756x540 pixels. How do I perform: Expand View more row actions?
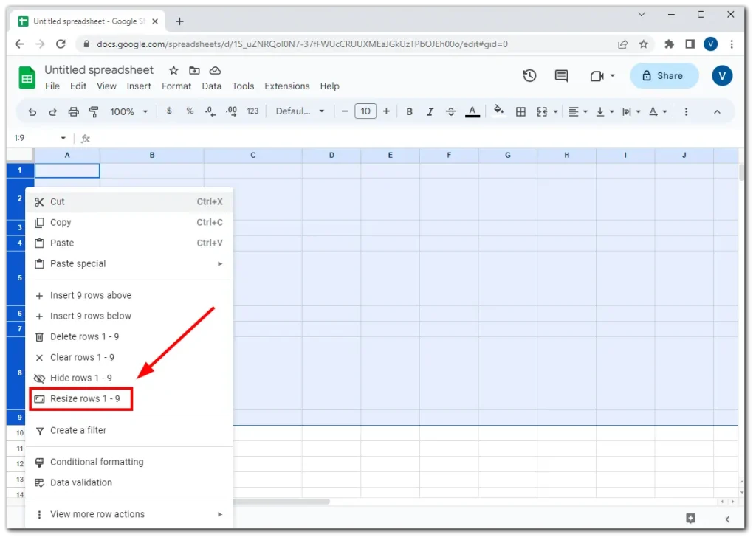[x=129, y=514]
